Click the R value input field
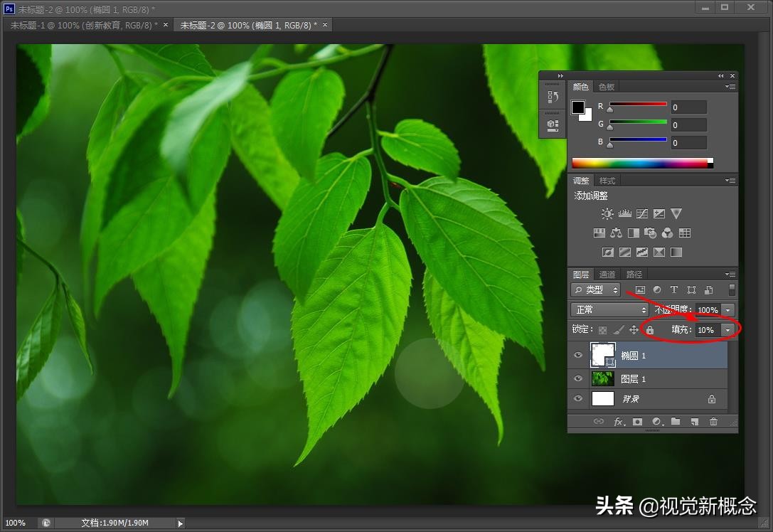This screenshot has width=773, height=532. 688,107
